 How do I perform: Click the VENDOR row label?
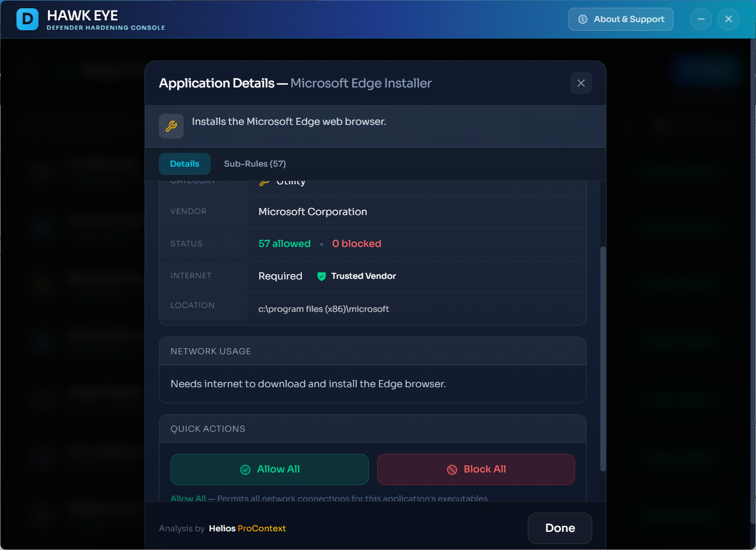tap(189, 211)
